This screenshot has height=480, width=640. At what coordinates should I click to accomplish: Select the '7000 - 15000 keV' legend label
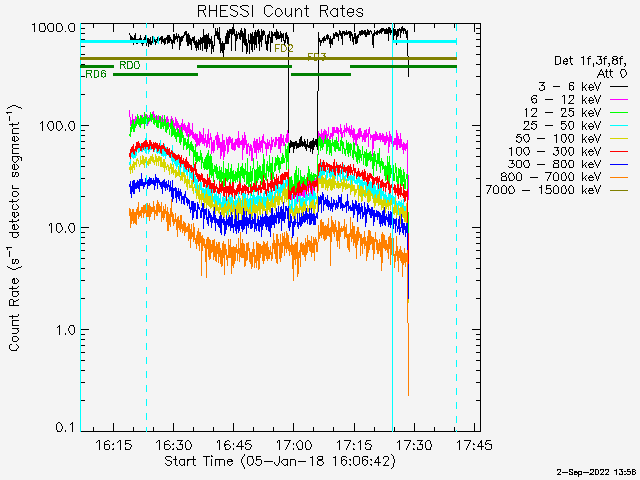coord(543,190)
